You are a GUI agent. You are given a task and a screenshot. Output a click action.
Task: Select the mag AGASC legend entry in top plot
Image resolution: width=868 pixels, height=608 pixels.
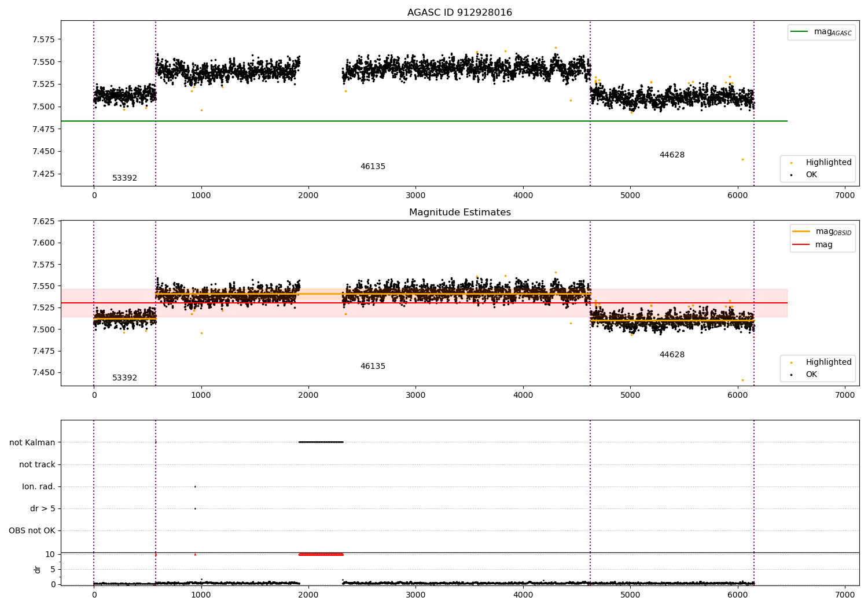821,32
